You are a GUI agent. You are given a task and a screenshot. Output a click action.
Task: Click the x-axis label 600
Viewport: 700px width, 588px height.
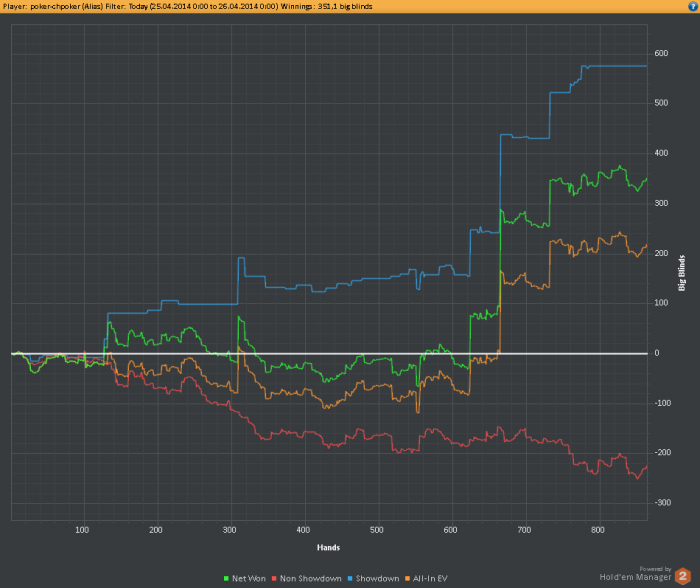450,530
